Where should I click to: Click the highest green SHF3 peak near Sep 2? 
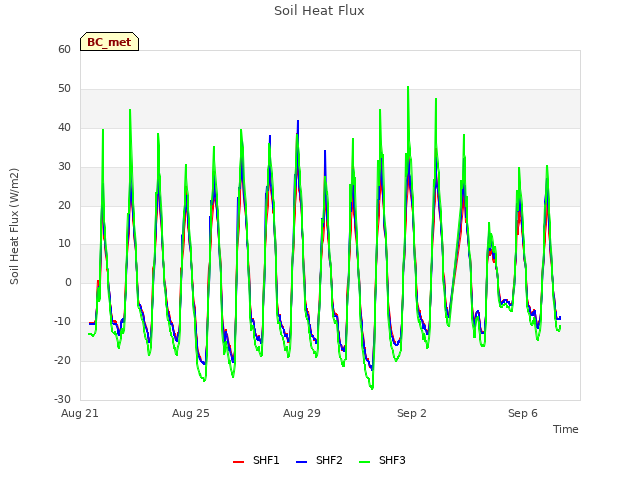(x=408, y=87)
